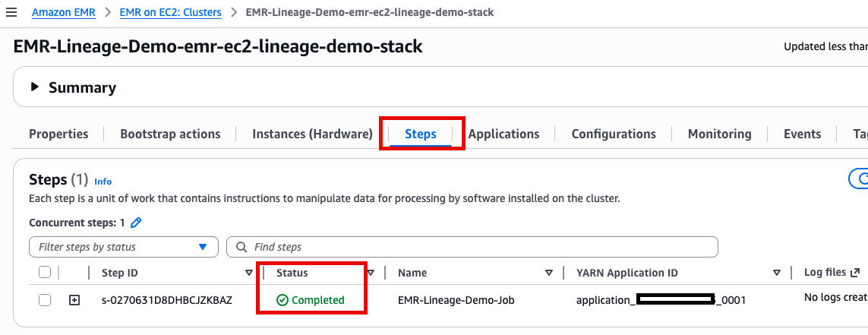Click No logs created cell
The image size is (868, 335).
tap(836, 298)
